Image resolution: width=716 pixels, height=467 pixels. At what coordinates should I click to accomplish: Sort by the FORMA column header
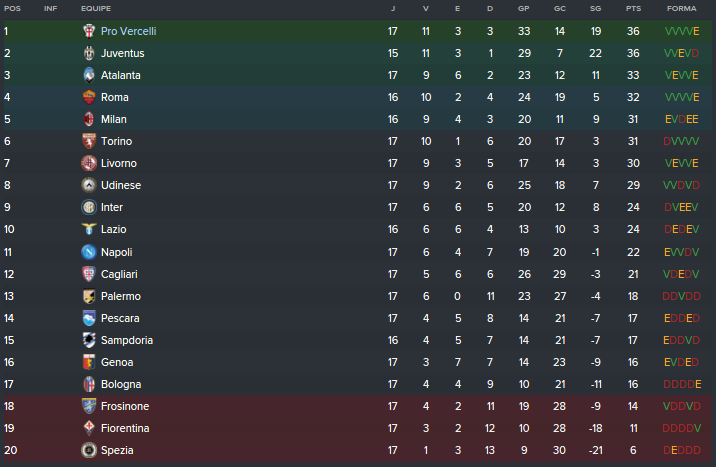[x=681, y=8]
